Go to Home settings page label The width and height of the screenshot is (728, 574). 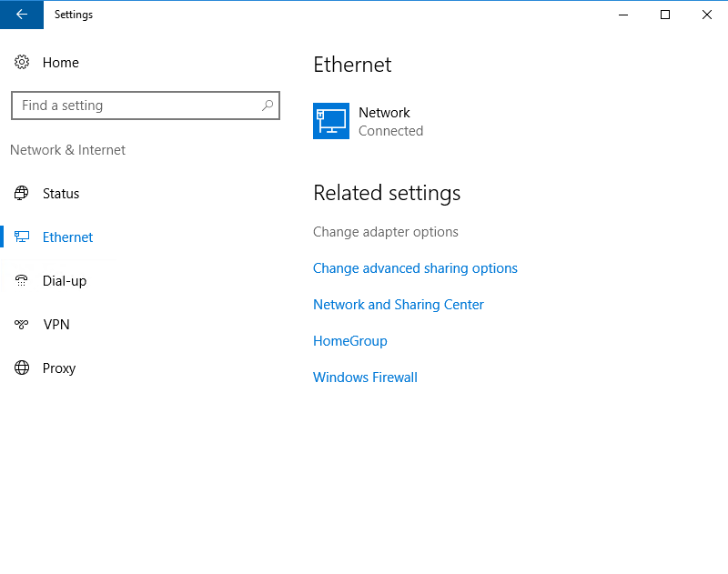click(60, 63)
